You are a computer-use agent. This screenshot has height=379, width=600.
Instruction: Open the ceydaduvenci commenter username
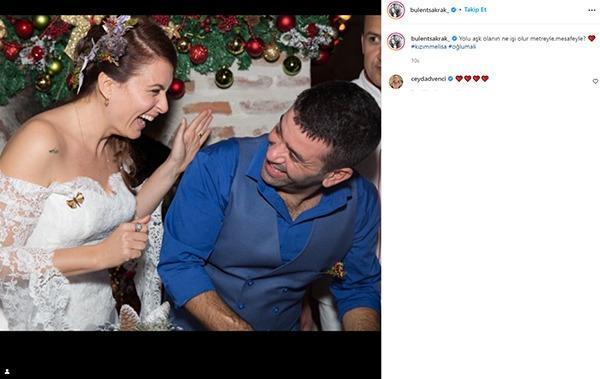pyautogui.click(x=428, y=79)
